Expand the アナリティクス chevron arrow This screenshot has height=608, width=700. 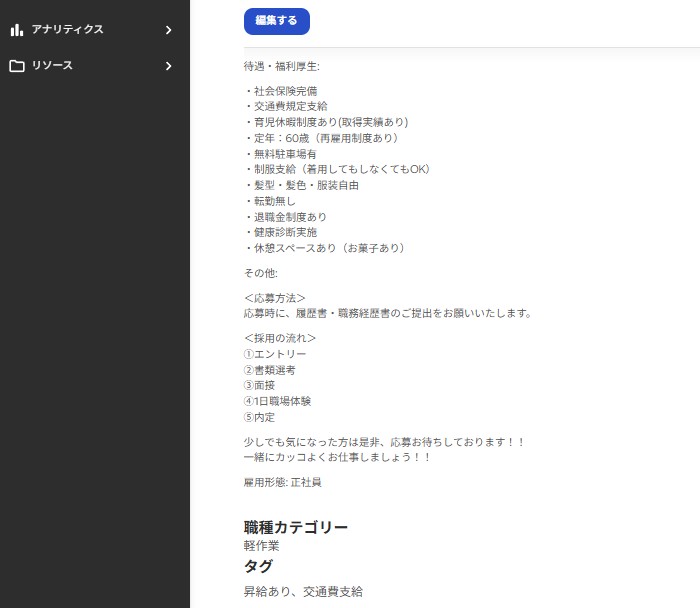168,30
